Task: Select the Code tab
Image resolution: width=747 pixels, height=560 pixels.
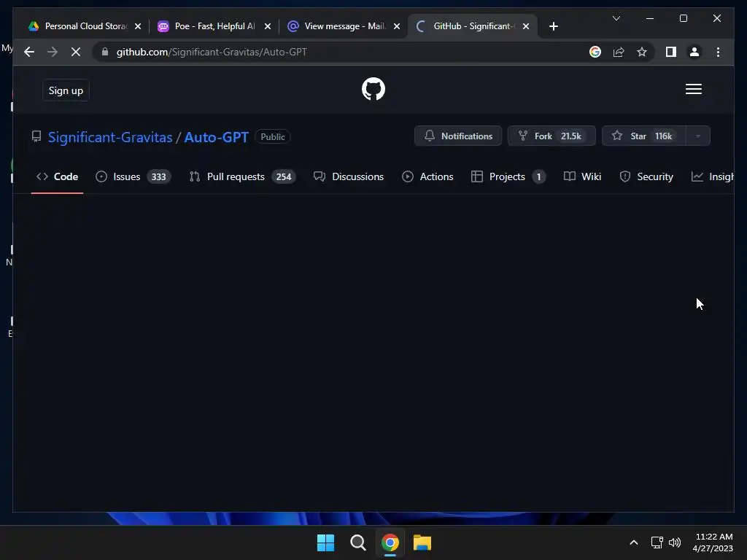Action: [x=57, y=176]
